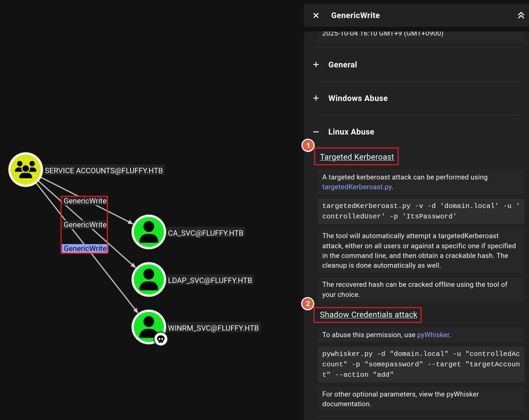Open the targetedKerberoast.py link

(x=357, y=187)
